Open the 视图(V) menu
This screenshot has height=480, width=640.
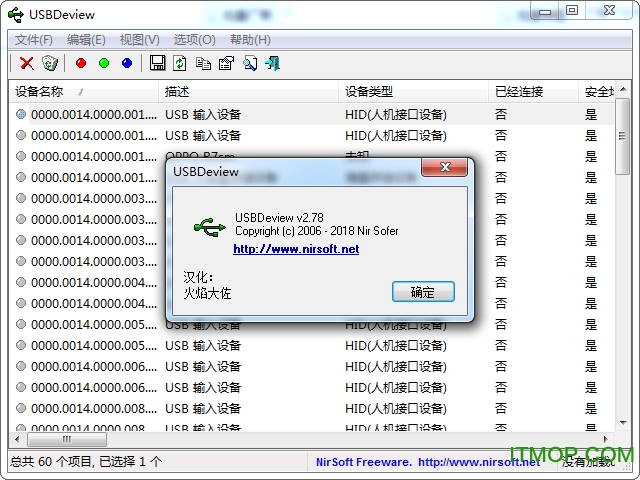pyautogui.click(x=139, y=40)
